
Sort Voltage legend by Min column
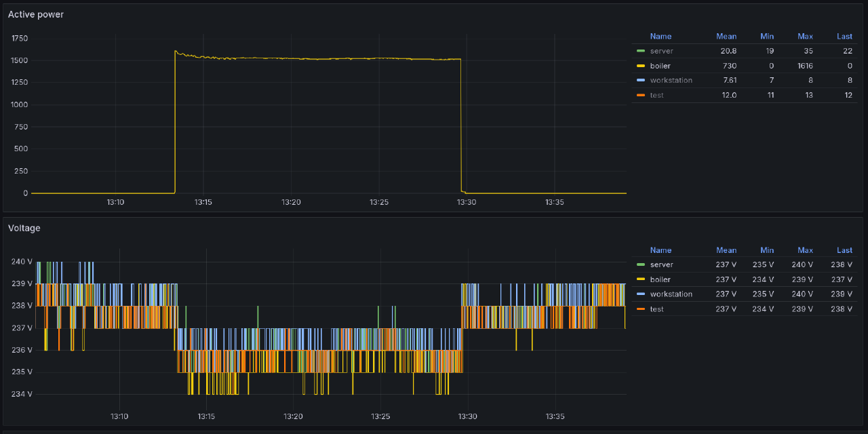pyautogui.click(x=766, y=250)
